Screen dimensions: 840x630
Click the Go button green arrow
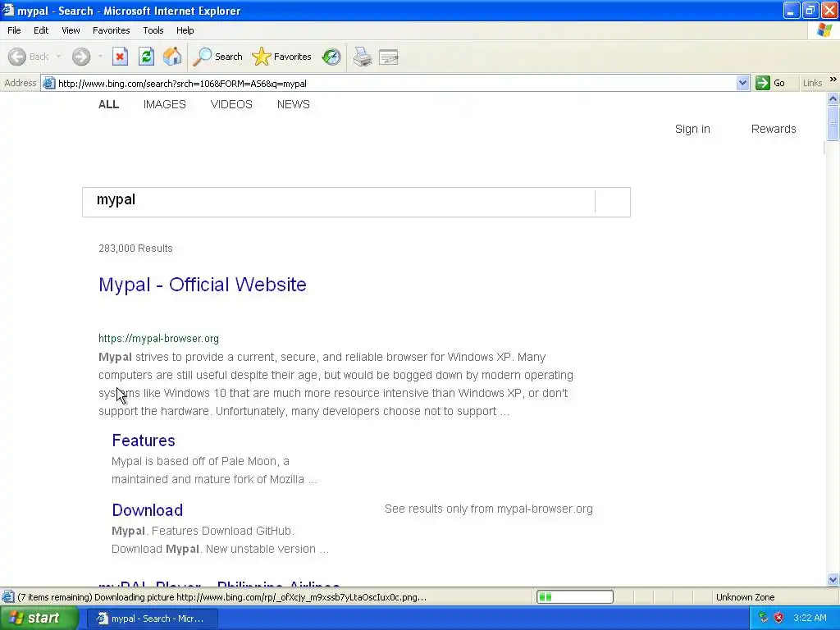pyautogui.click(x=771, y=83)
